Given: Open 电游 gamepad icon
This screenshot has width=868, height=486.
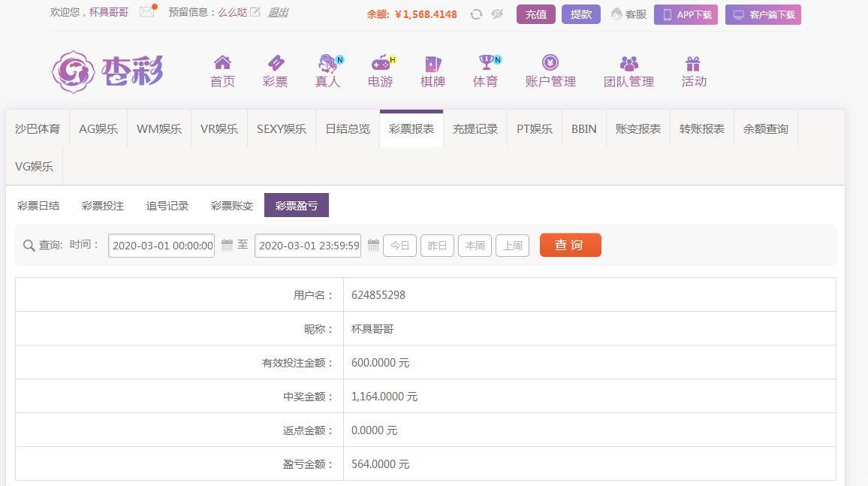Looking at the screenshot, I should (x=381, y=63).
